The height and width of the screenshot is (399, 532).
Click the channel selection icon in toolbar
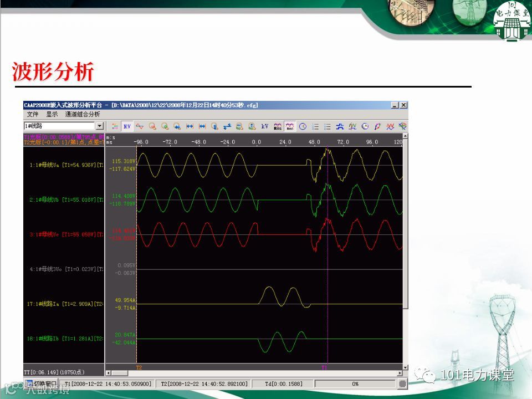click(x=115, y=126)
